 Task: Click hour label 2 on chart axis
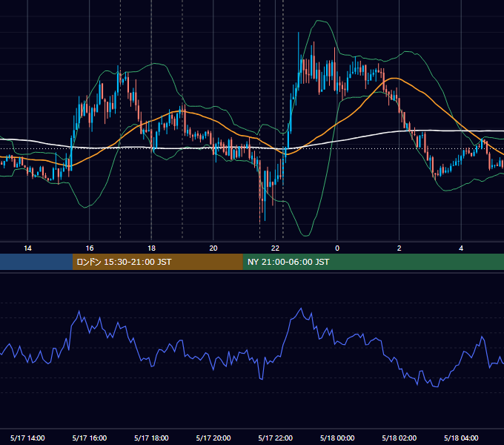399,248
